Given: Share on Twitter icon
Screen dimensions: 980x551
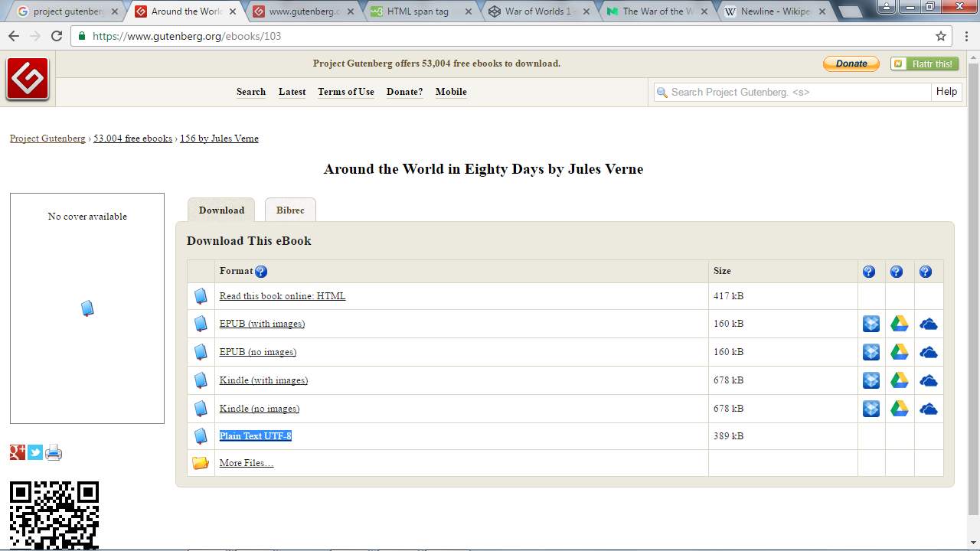Looking at the screenshot, I should pos(35,452).
